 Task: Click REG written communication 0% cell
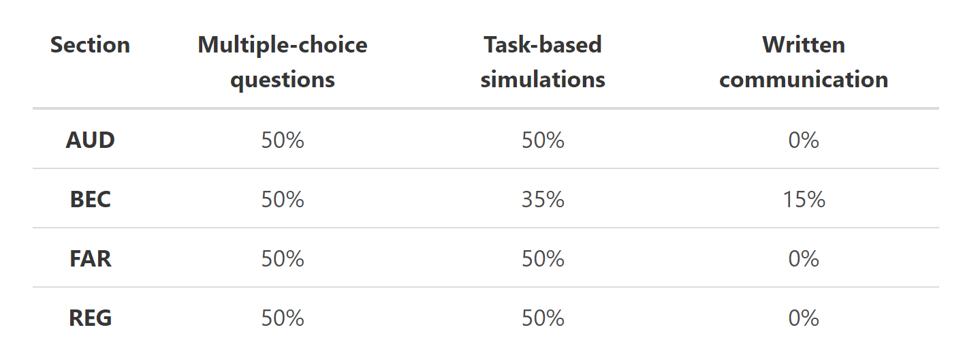804,318
